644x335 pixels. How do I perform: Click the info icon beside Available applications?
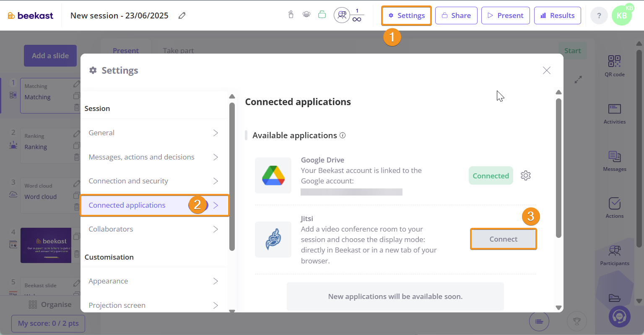point(343,135)
